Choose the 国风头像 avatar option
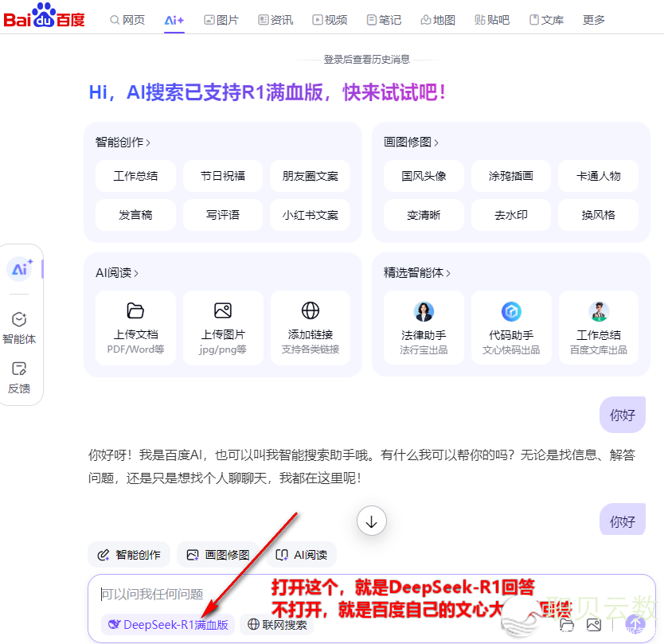Viewport: 664px width, 644px height. click(x=424, y=176)
